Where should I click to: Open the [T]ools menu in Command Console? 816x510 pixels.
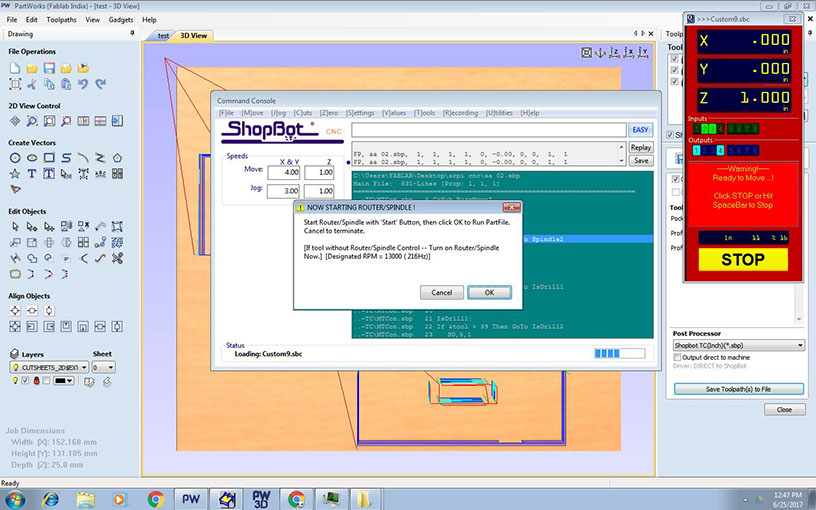pyautogui.click(x=424, y=113)
